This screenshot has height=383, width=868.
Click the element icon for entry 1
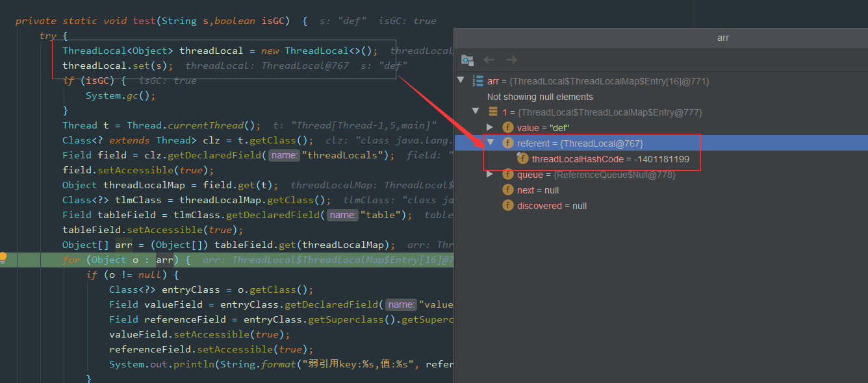(493, 112)
